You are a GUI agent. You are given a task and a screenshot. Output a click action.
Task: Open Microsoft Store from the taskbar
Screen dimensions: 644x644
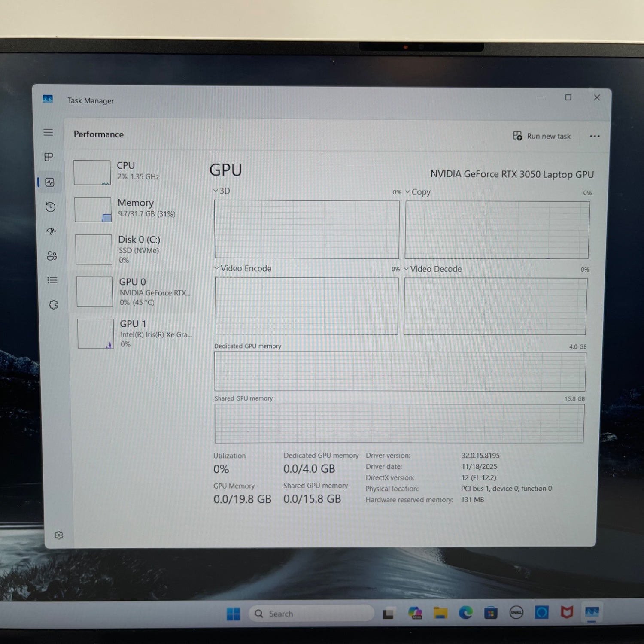click(491, 613)
